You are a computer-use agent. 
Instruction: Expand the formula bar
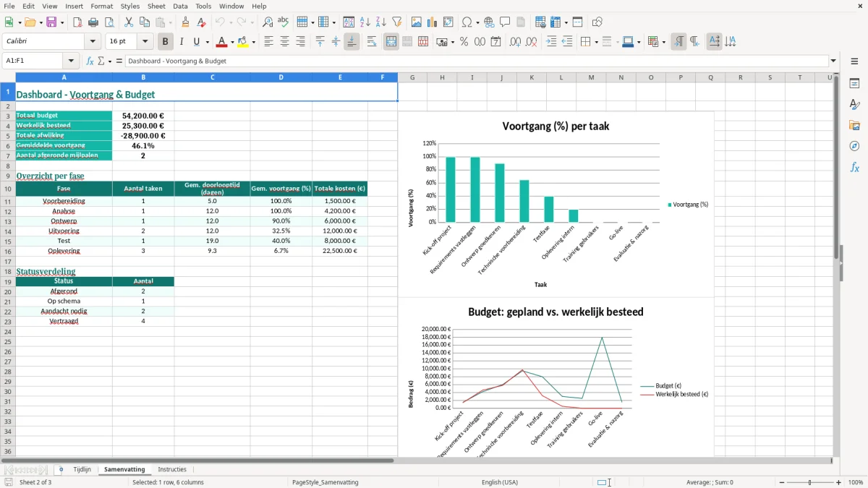833,61
